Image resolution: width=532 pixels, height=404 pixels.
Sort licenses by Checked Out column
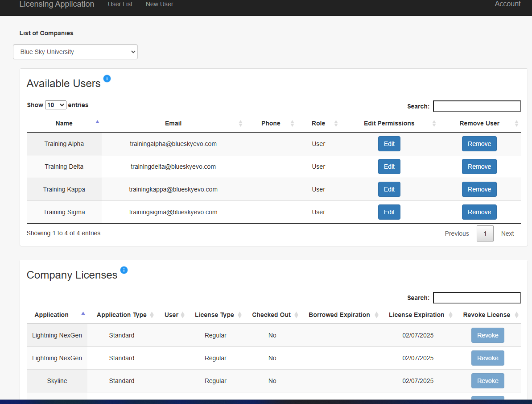coord(272,315)
